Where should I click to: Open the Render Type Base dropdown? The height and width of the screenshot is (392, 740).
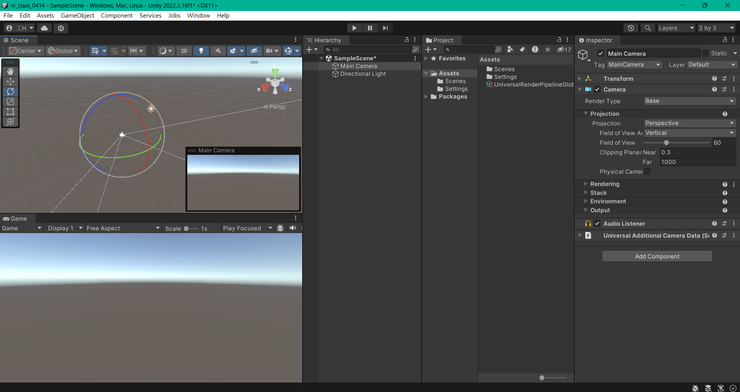pyautogui.click(x=690, y=101)
